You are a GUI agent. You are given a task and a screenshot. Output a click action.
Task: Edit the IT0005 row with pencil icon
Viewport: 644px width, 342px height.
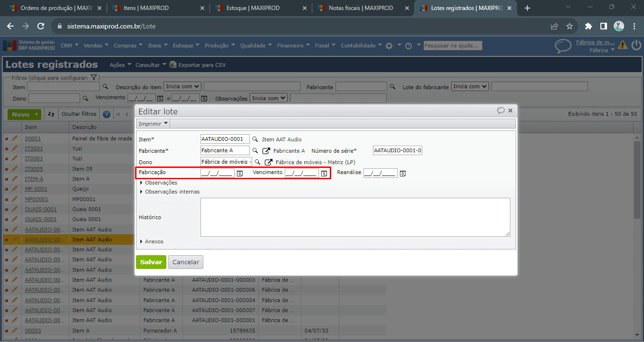pyautogui.click(x=15, y=169)
